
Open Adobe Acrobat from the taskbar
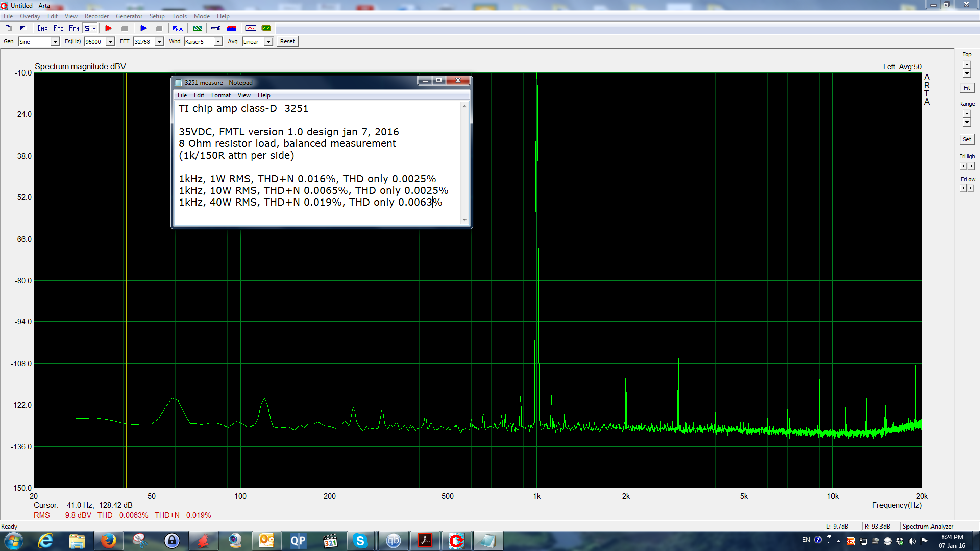pos(425,541)
